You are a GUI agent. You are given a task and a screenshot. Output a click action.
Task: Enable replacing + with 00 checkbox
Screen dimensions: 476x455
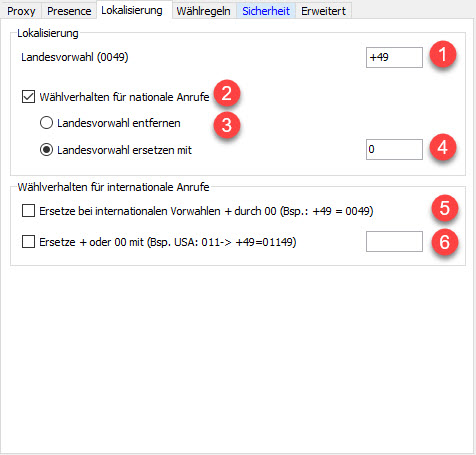click(x=28, y=211)
